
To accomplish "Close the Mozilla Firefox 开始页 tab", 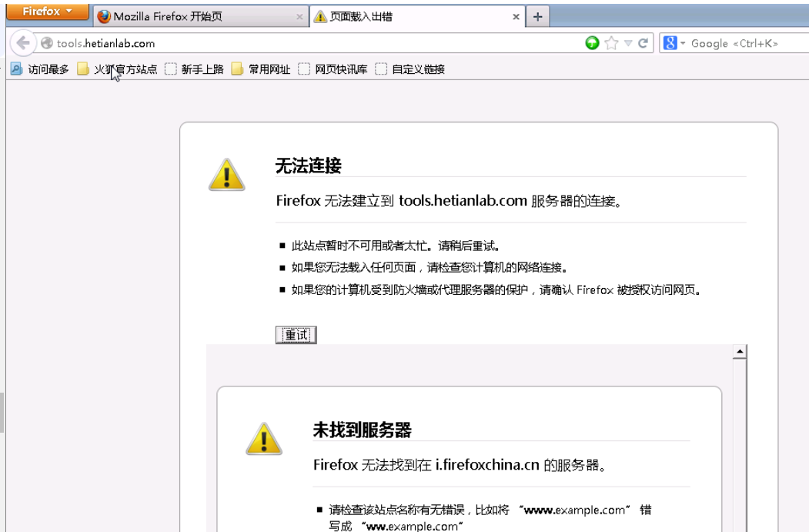I will pyautogui.click(x=299, y=17).
